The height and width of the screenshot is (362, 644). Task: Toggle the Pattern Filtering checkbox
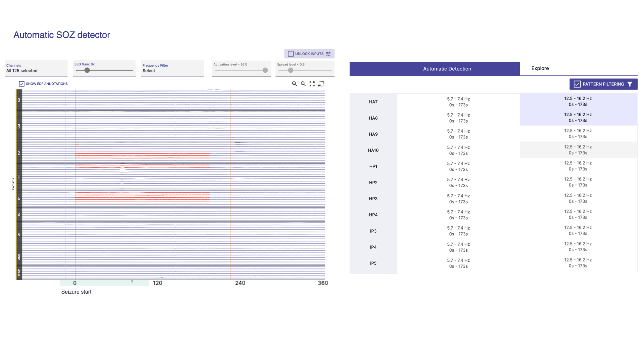point(577,84)
